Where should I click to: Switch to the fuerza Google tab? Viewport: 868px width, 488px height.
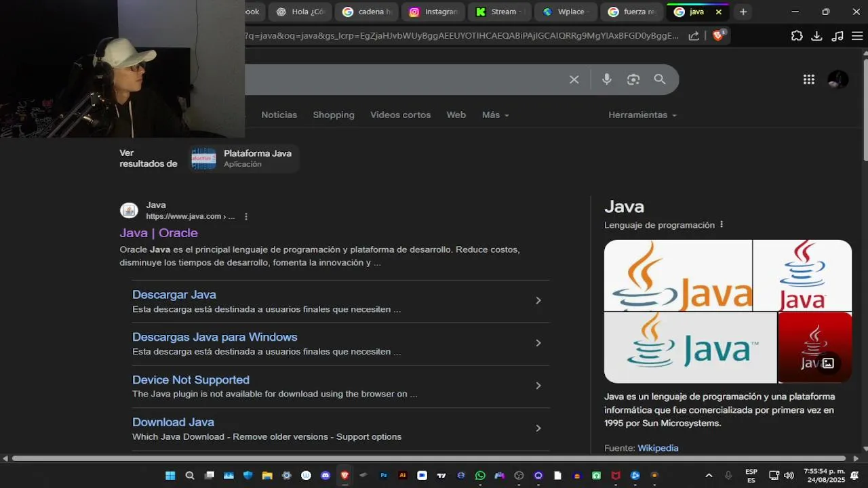tap(632, 12)
